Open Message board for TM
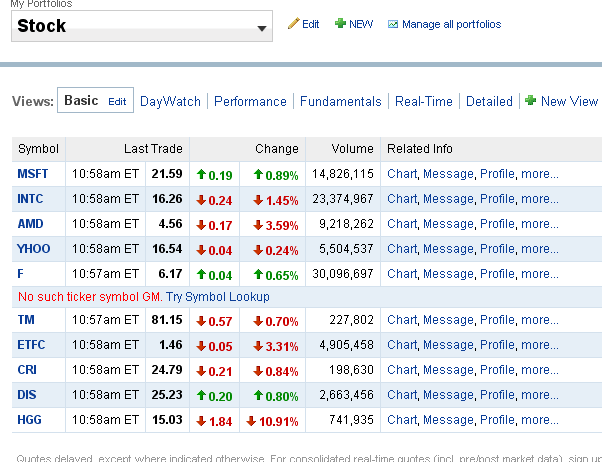602x462 pixels. click(x=448, y=320)
